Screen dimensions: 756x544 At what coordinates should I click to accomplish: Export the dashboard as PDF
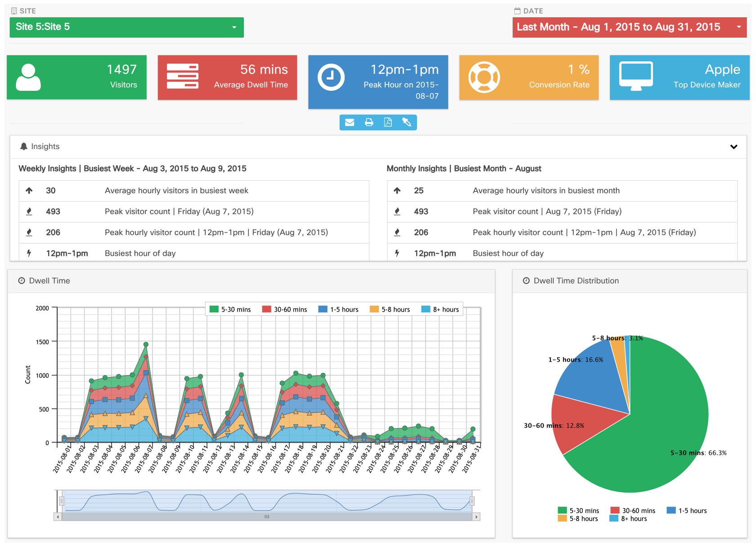click(387, 122)
